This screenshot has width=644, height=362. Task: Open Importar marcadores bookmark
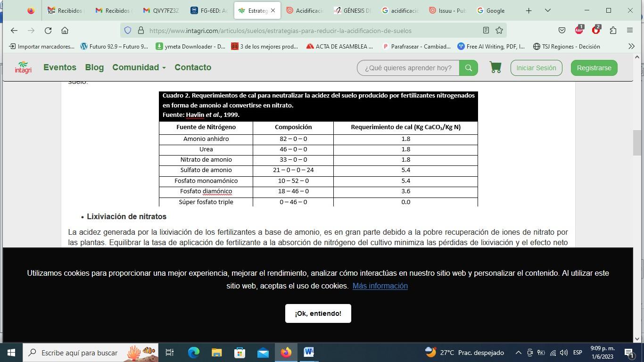pyautogui.click(x=42, y=46)
